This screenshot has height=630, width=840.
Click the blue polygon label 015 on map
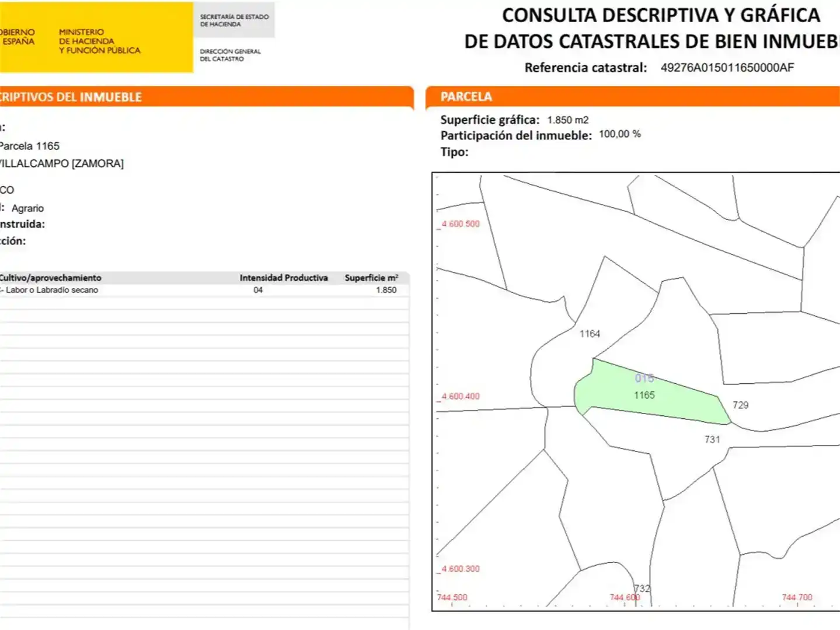[644, 378]
